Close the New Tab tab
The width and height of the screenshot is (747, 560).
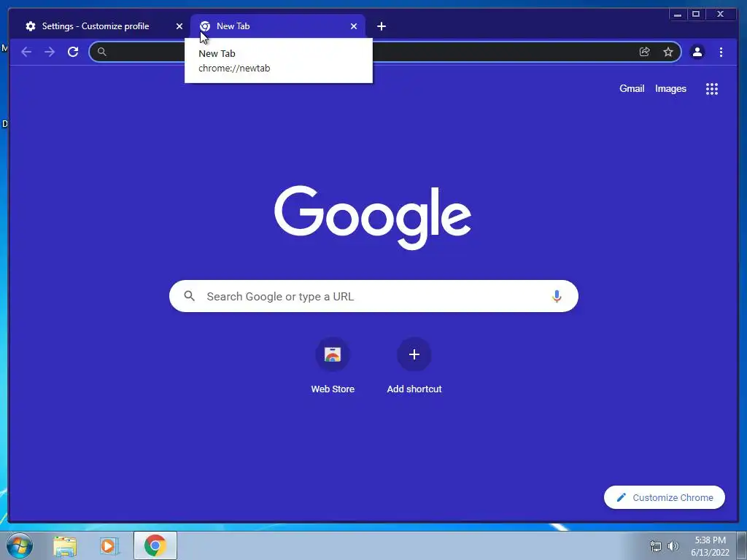tap(354, 26)
